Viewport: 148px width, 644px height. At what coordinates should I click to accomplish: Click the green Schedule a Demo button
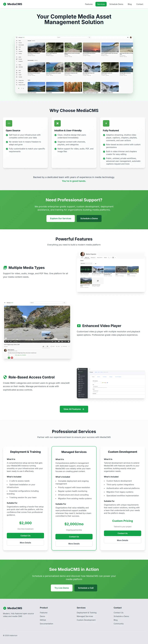point(89,219)
